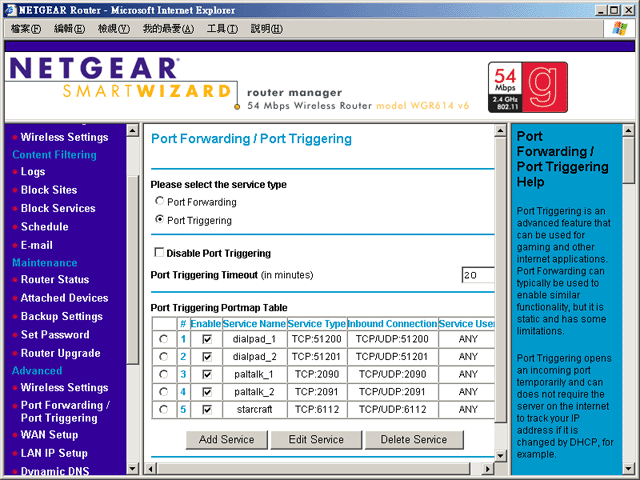Open Port Forwarding / Port Triggering link

[x=65, y=411]
